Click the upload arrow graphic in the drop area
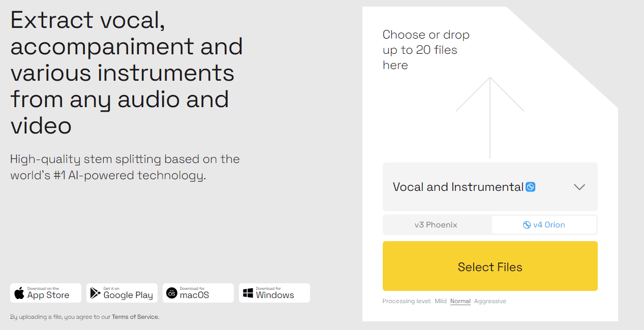Screen dimensions: 644x330 (490, 118)
